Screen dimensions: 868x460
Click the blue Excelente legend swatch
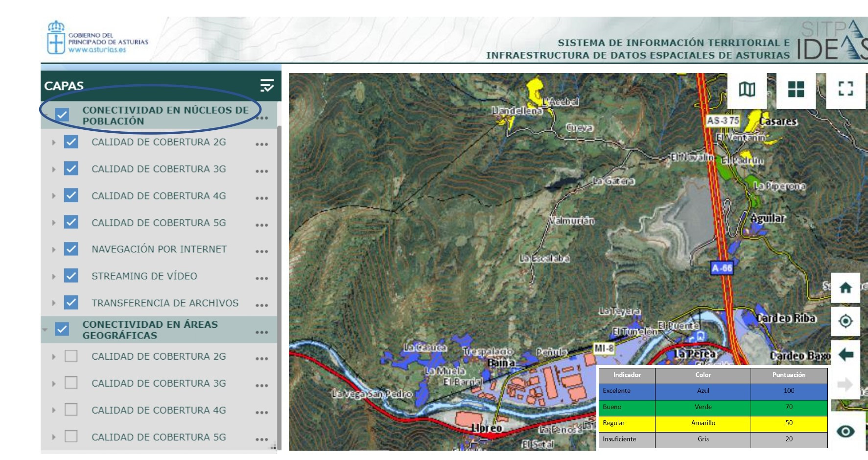tap(703, 391)
